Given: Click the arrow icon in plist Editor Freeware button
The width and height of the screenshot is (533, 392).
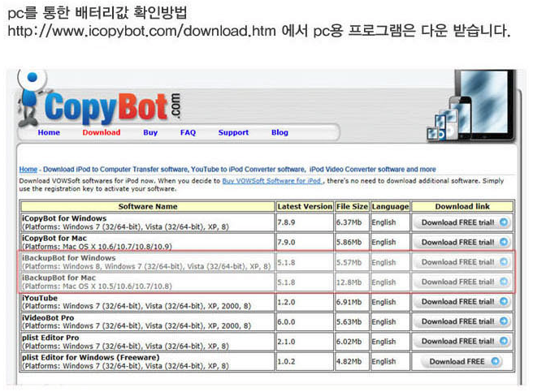Looking at the screenshot, I should (496, 361).
